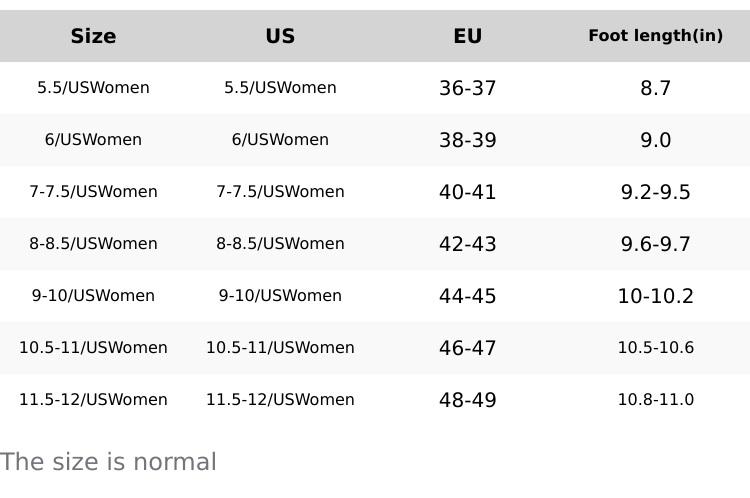Click EU size 38-39 cell
This screenshot has height=498, width=750.
click(467, 140)
